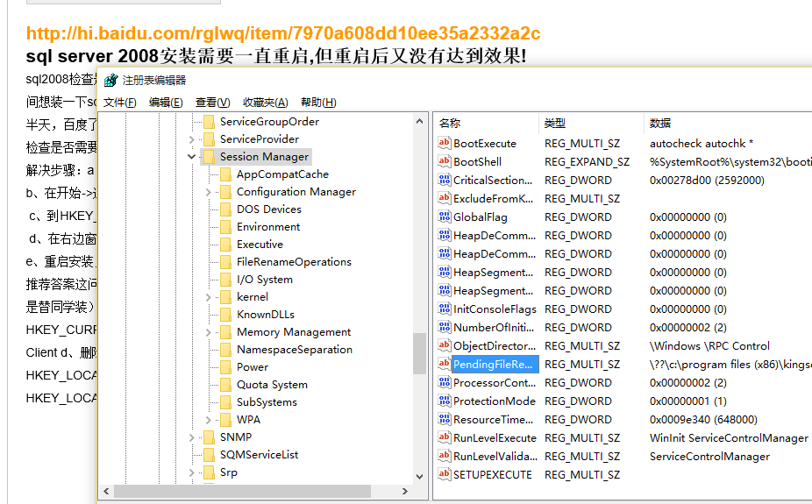
Task: Expand the Srp tree node
Action: coord(192,472)
